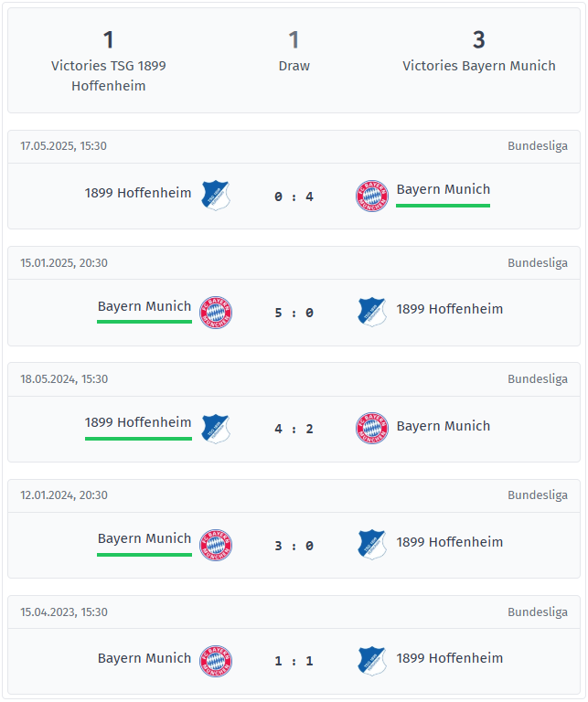The width and height of the screenshot is (588, 702).
Task: Click Hoffenheim crest in 18.05.2024 match
Action: [x=216, y=429]
